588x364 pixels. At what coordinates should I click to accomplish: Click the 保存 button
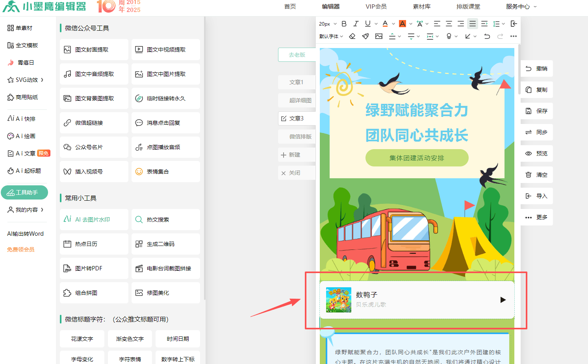(x=536, y=111)
